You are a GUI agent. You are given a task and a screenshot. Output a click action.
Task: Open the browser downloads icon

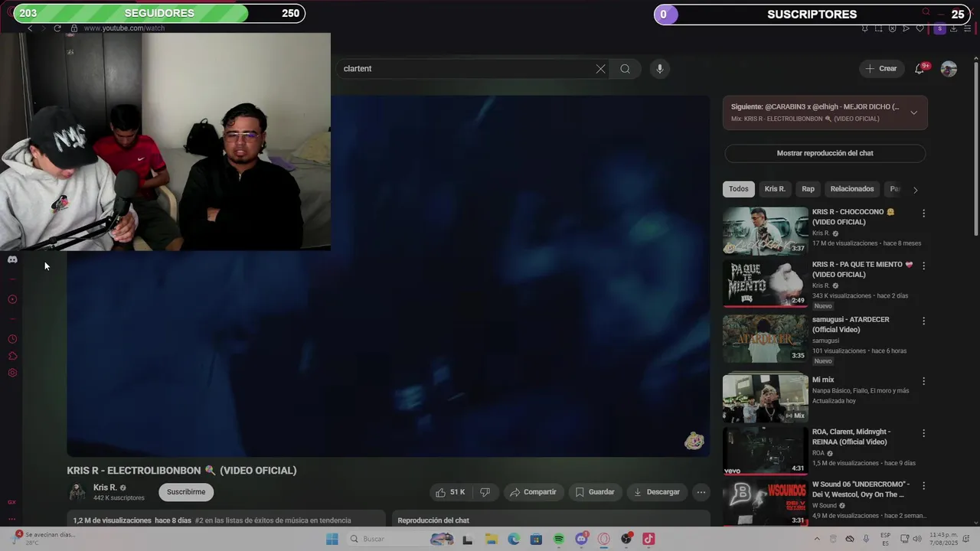click(x=954, y=28)
